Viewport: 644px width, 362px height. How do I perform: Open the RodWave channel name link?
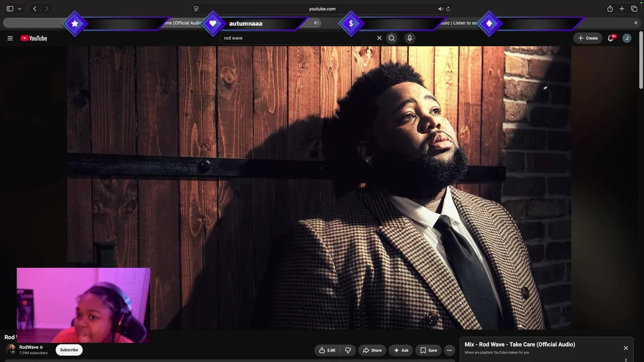coord(29,347)
